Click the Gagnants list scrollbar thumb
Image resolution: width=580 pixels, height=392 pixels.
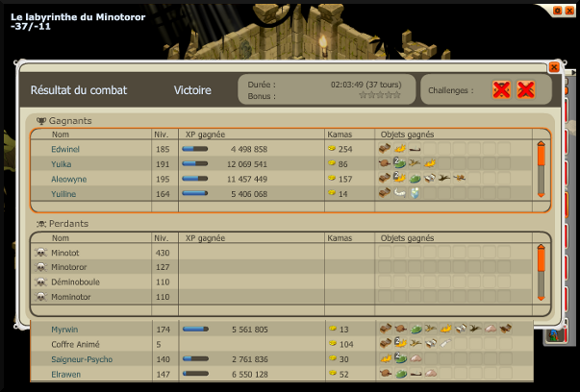[x=541, y=156]
